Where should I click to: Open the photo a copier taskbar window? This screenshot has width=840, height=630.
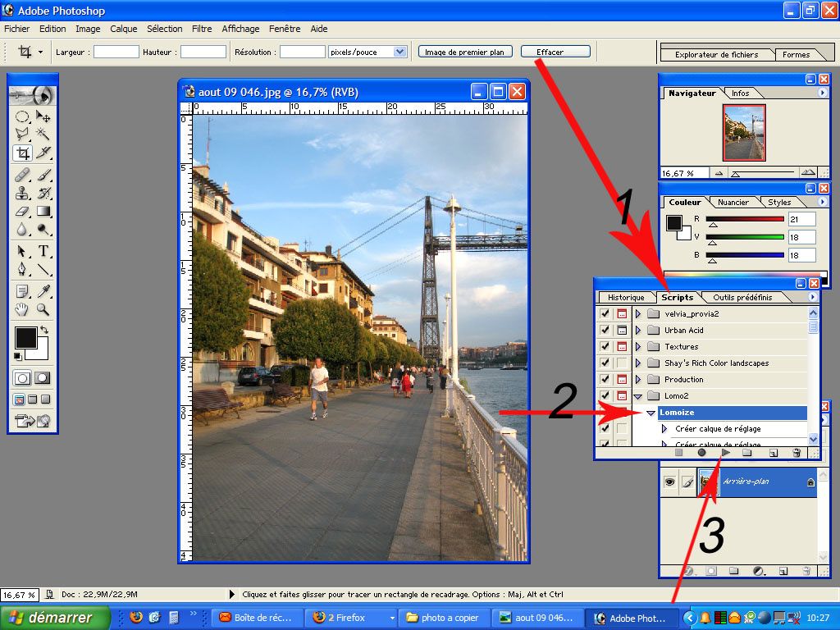pos(445,618)
